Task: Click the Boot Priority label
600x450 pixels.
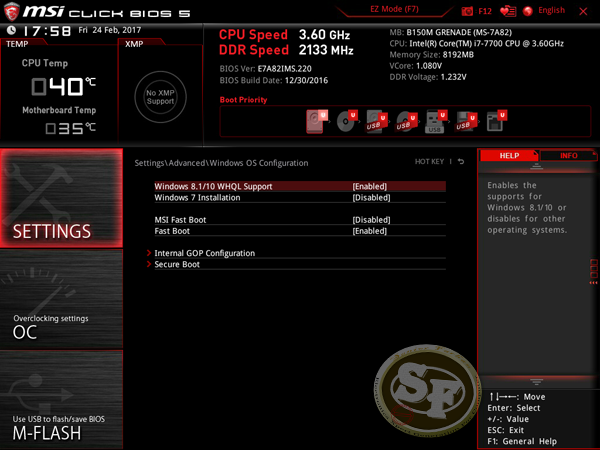Action: click(243, 99)
